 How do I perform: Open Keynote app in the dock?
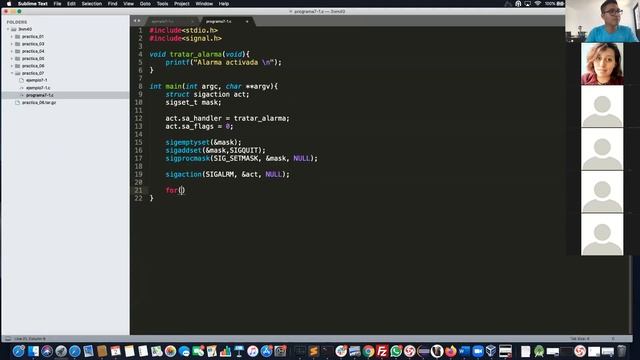point(239,351)
